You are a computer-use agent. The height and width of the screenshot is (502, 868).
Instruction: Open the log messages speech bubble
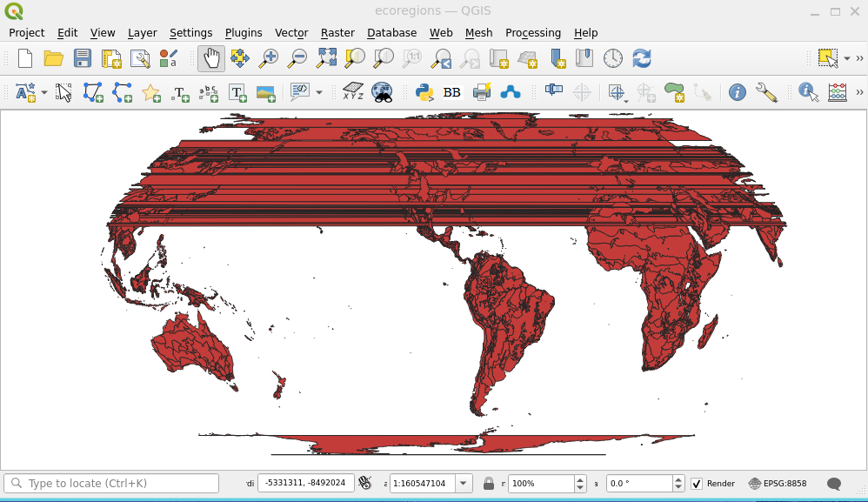point(834,484)
